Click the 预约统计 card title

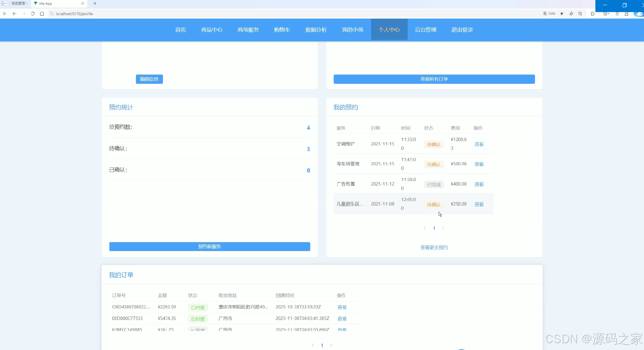(121, 107)
